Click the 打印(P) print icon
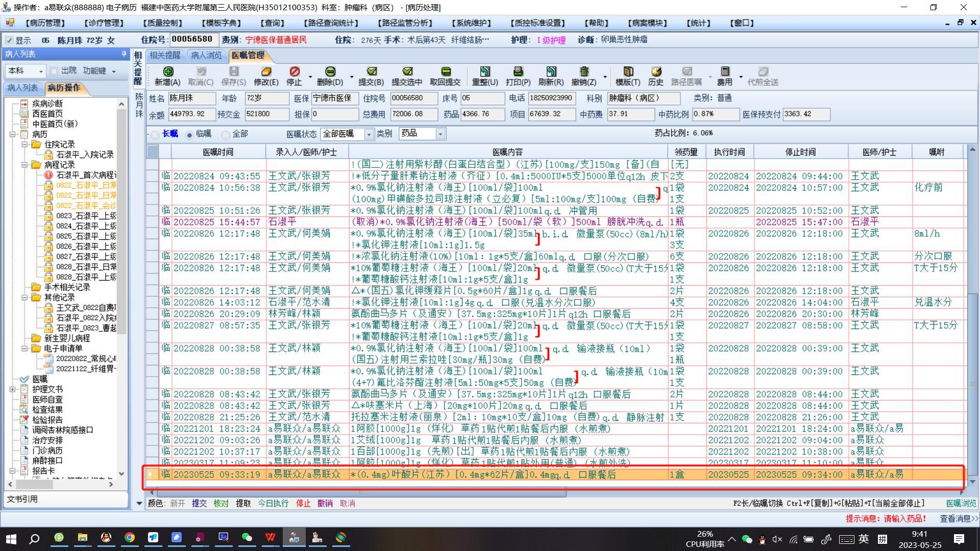 click(518, 72)
